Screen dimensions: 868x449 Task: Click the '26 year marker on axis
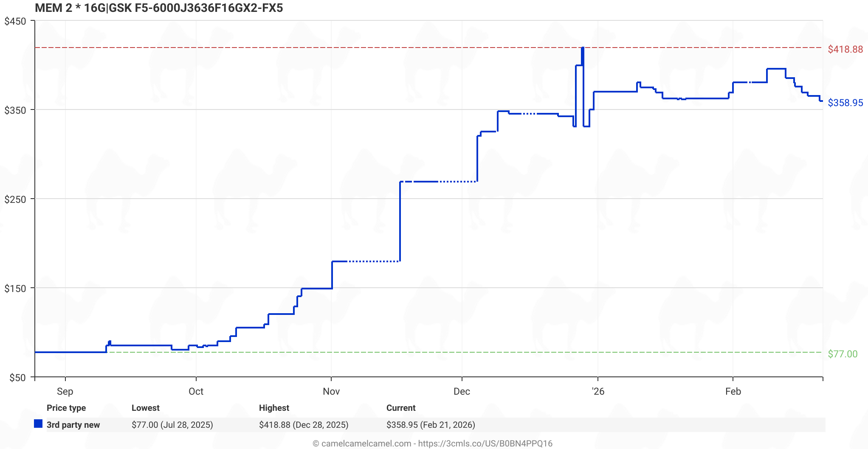point(598,391)
